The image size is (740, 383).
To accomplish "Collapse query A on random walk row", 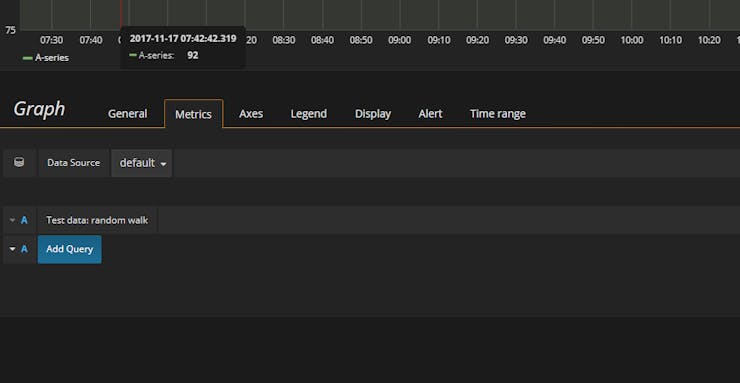I will click(12, 220).
